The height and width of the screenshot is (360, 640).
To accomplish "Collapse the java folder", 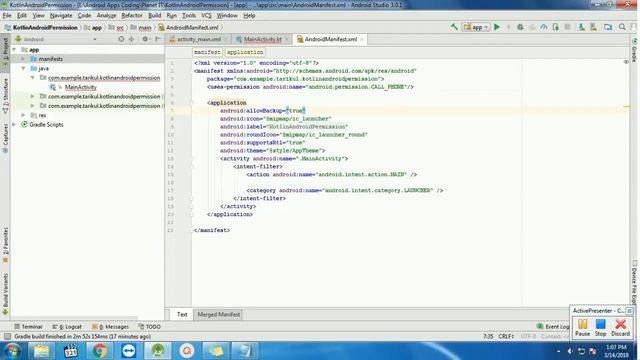I will 23,69.
